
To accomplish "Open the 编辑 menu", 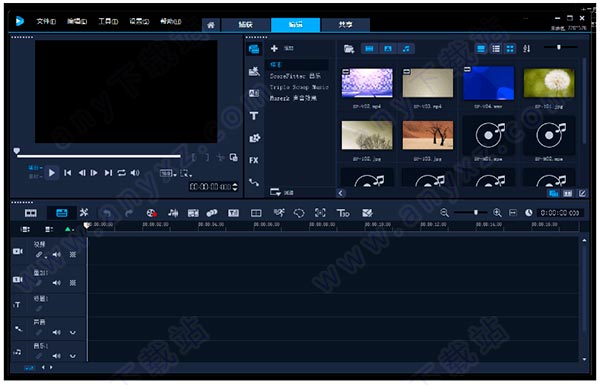I will pos(77,21).
